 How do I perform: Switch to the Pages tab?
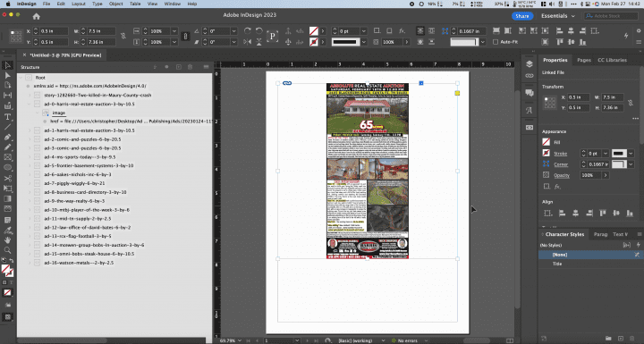[x=583, y=60]
